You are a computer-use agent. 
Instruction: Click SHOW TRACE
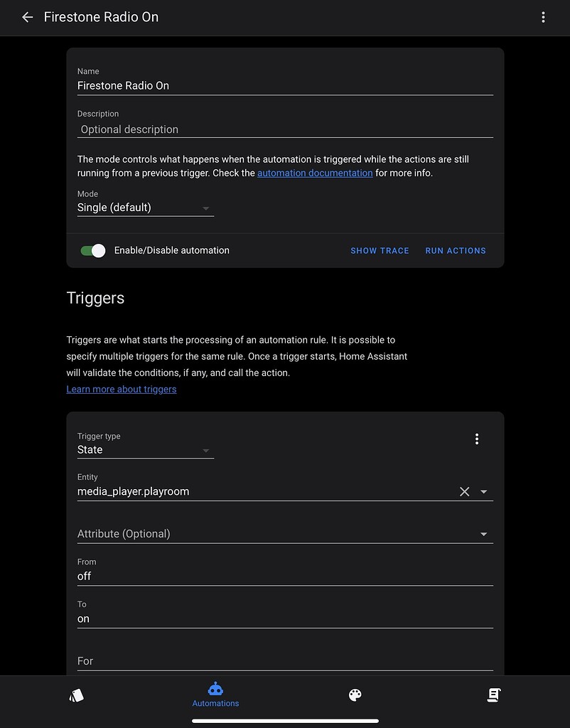click(380, 250)
